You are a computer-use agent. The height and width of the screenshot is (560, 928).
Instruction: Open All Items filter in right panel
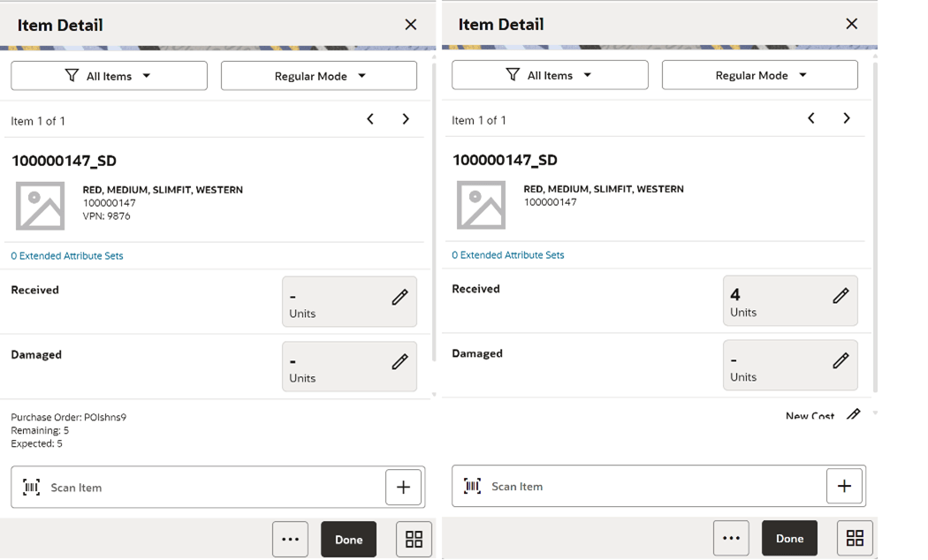point(550,75)
